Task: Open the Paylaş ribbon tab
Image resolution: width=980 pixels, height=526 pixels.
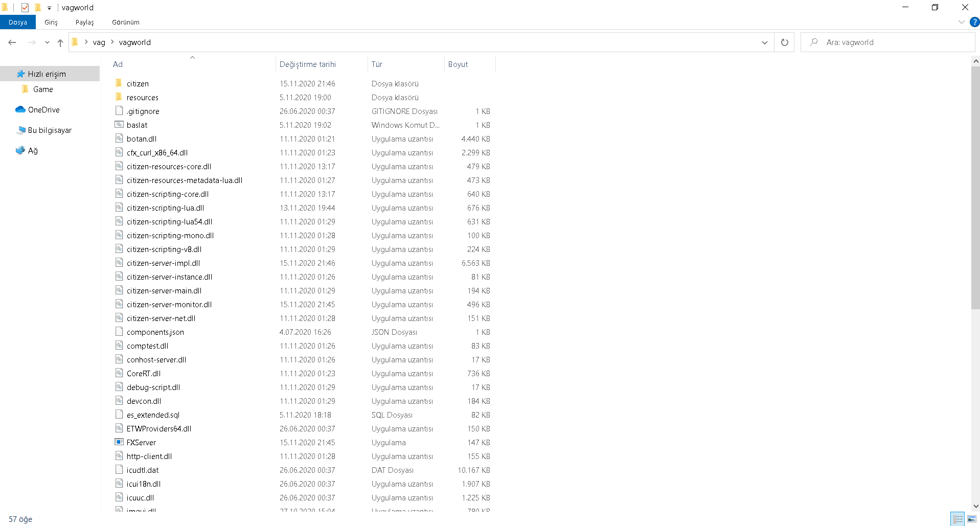Action: tap(85, 22)
